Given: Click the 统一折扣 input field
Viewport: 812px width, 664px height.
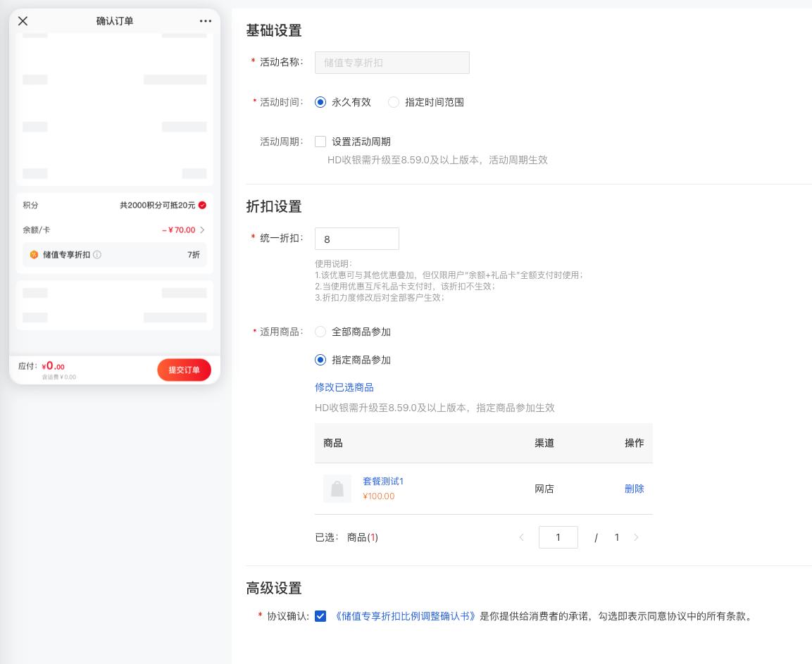Looking at the screenshot, I should tap(357, 239).
